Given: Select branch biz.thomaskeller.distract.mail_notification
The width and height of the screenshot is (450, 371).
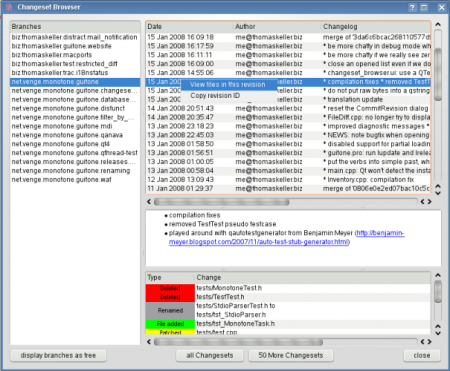Looking at the screenshot, I should coord(75,37).
